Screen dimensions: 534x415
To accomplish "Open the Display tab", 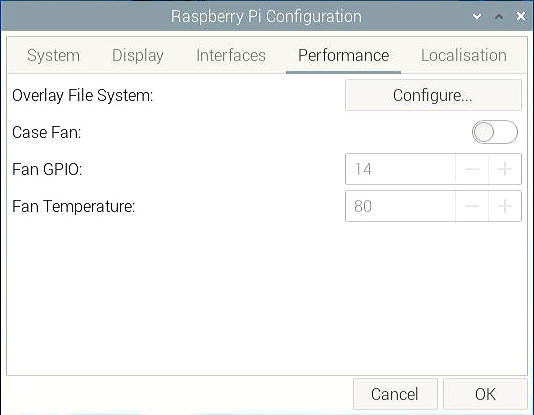I will click(x=138, y=55).
